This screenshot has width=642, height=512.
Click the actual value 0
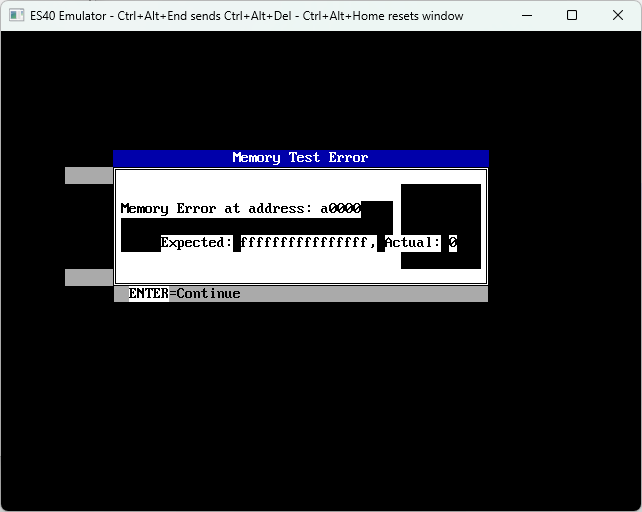[453, 242]
